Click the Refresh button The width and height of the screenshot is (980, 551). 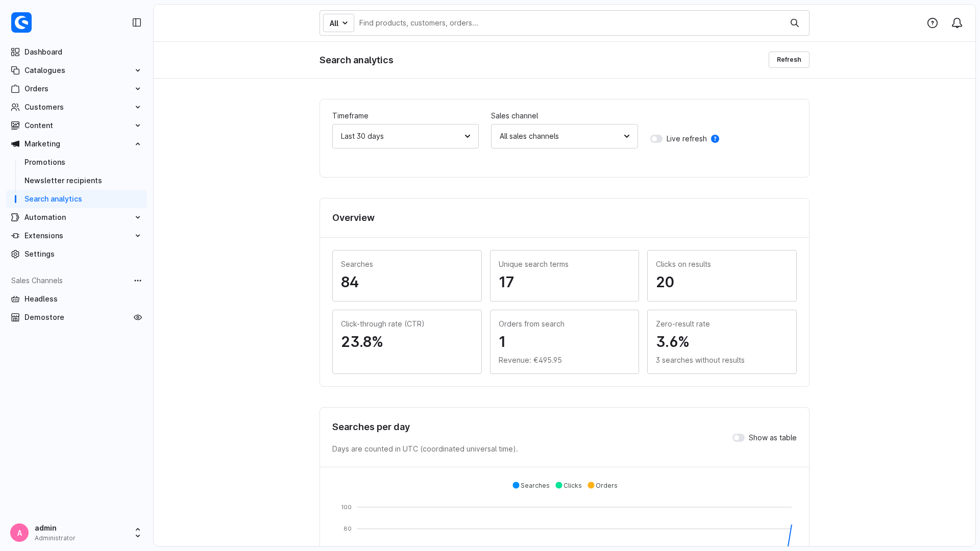[x=789, y=60]
